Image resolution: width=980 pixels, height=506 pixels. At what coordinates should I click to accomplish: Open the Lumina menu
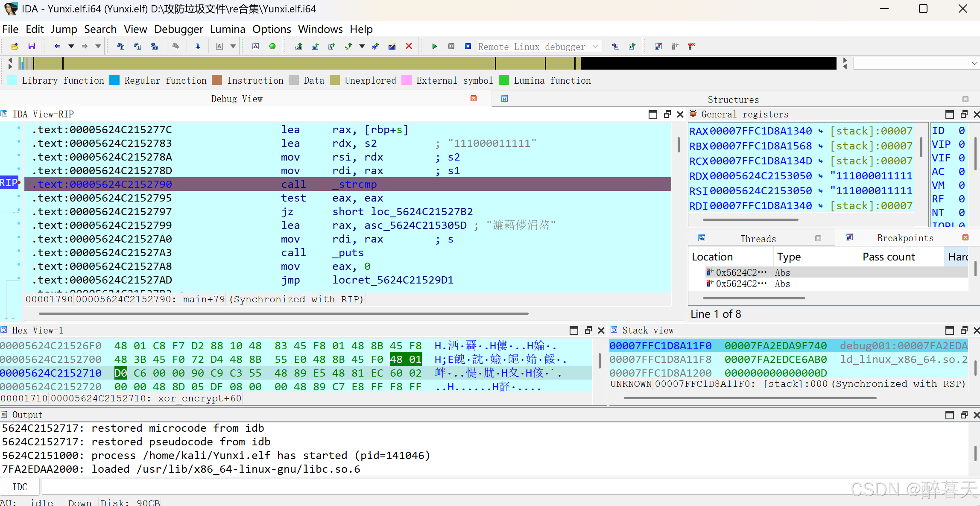click(x=228, y=29)
